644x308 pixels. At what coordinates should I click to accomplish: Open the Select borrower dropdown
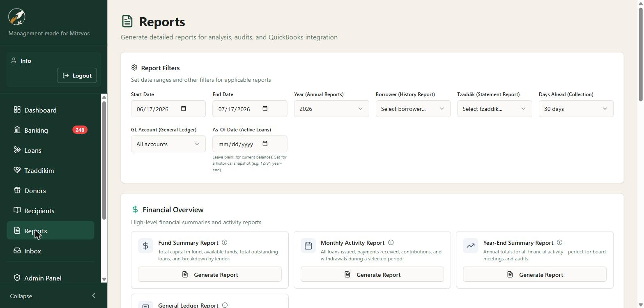[413, 109]
